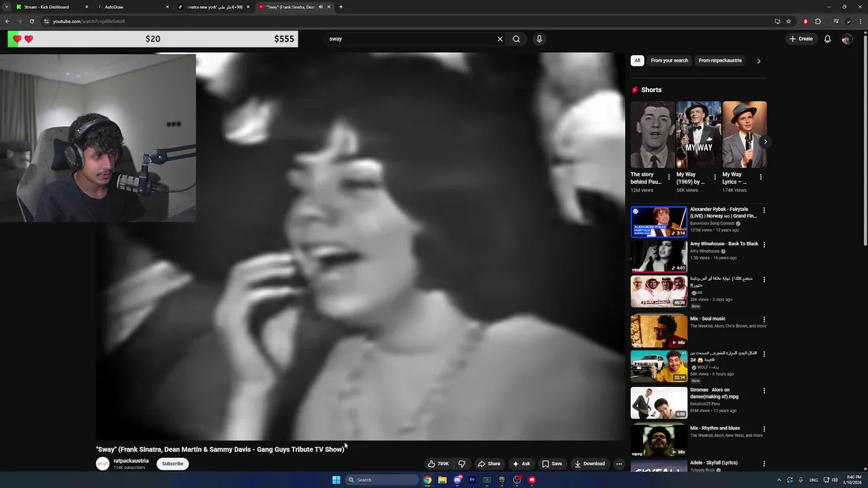Clear the search box with X
This screenshot has height=488, width=868.
(x=500, y=39)
